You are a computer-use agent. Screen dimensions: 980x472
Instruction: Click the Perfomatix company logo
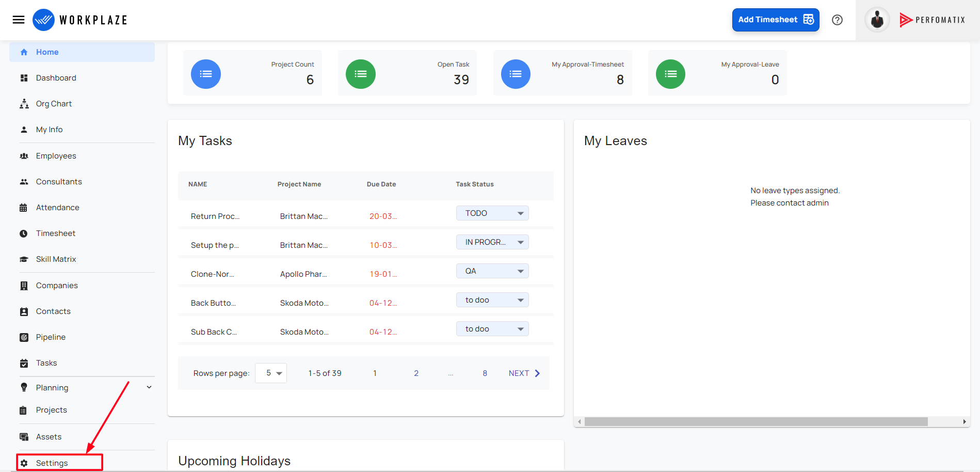coord(932,20)
